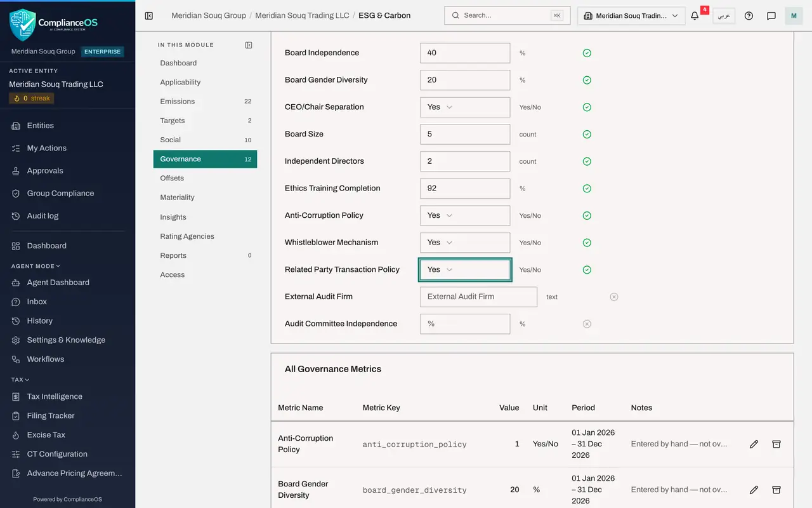Switch language to Arabic
The width and height of the screenshot is (812, 508).
(724, 16)
